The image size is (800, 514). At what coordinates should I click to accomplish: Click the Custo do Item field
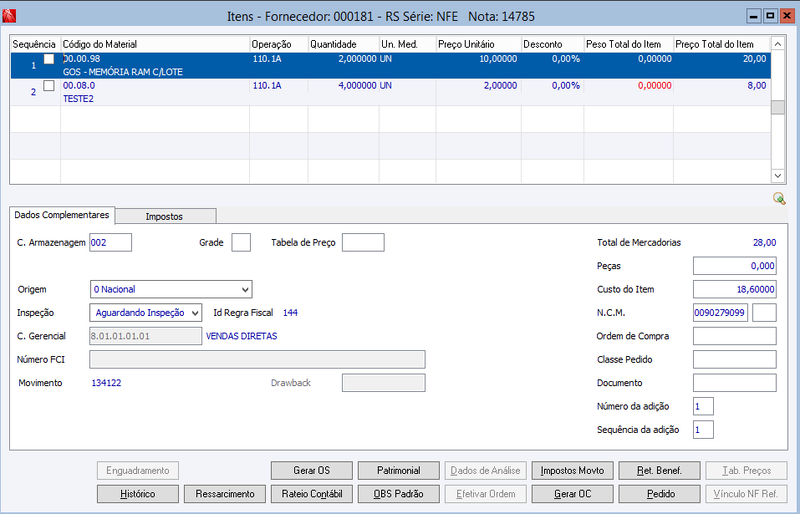coord(735,289)
